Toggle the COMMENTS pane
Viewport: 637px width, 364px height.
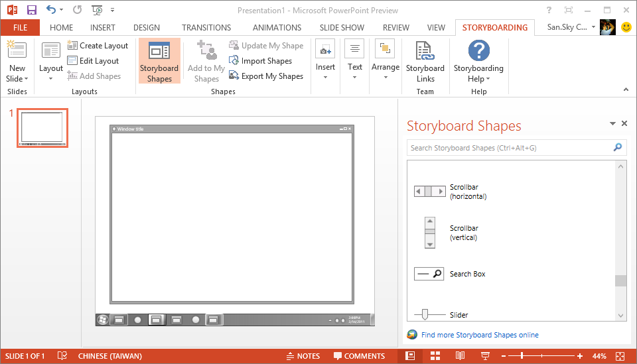click(x=359, y=356)
